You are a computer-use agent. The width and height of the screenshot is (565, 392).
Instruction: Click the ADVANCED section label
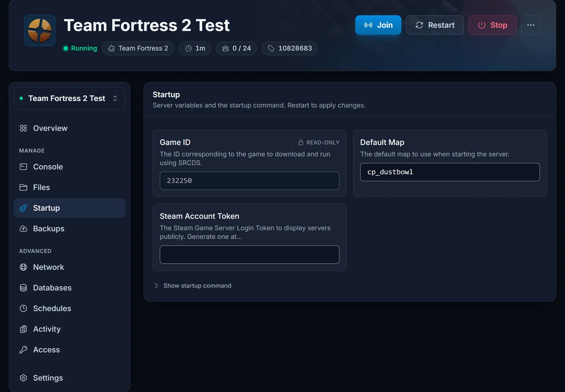coord(35,251)
